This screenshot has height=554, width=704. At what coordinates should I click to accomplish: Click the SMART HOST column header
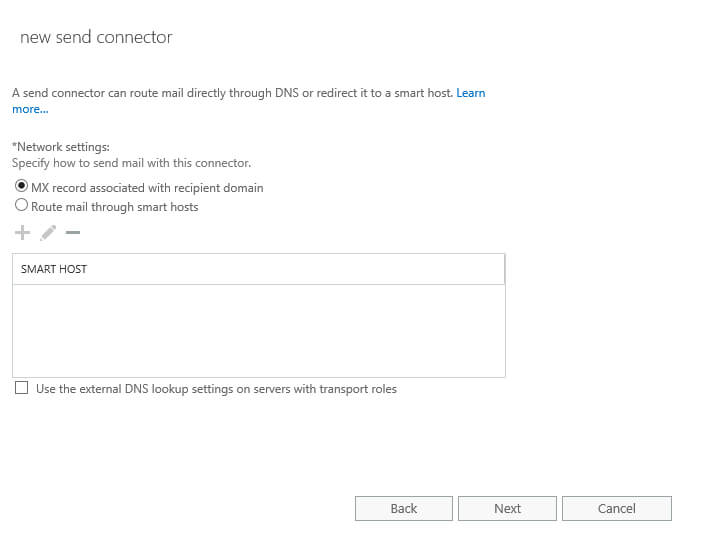click(259, 269)
